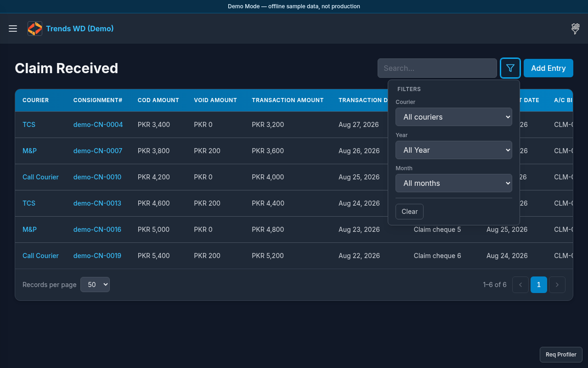The image size is (588, 368).
Task: Sort by the Consignment# column header
Action: [98, 100]
